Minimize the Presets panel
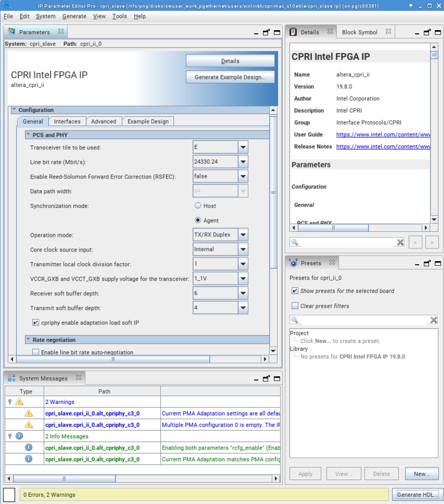The image size is (444, 504). pyautogui.click(x=417, y=264)
